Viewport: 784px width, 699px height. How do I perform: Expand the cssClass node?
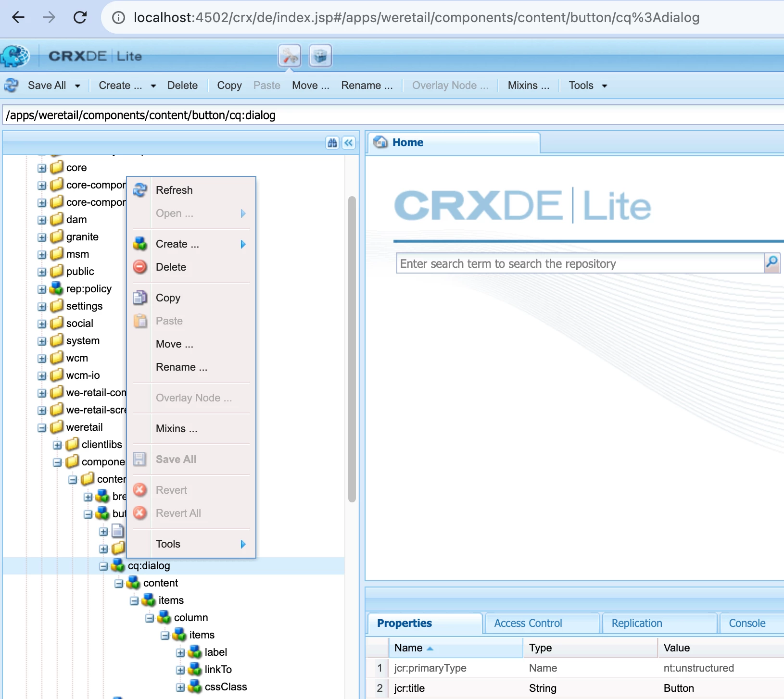[180, 687]
